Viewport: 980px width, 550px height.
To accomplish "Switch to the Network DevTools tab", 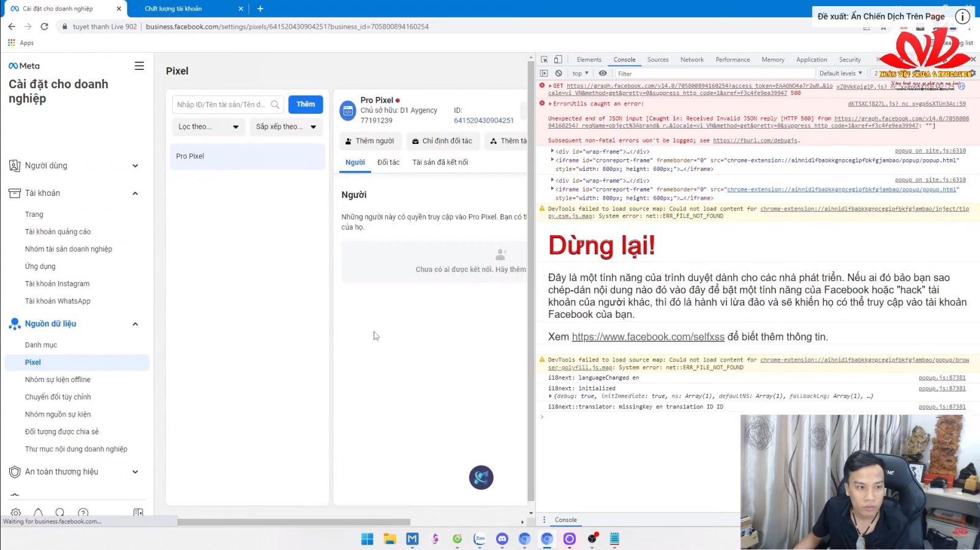I will coord(692,59).
